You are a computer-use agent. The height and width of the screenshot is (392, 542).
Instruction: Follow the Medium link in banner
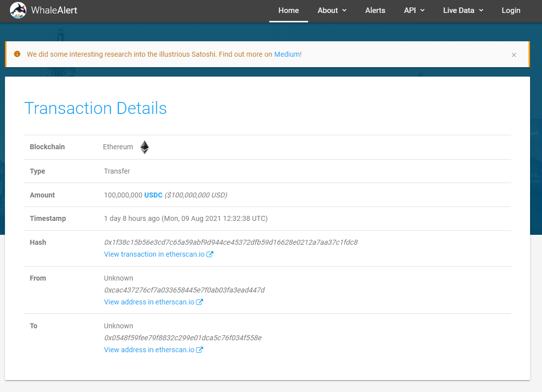pos(287,54)
